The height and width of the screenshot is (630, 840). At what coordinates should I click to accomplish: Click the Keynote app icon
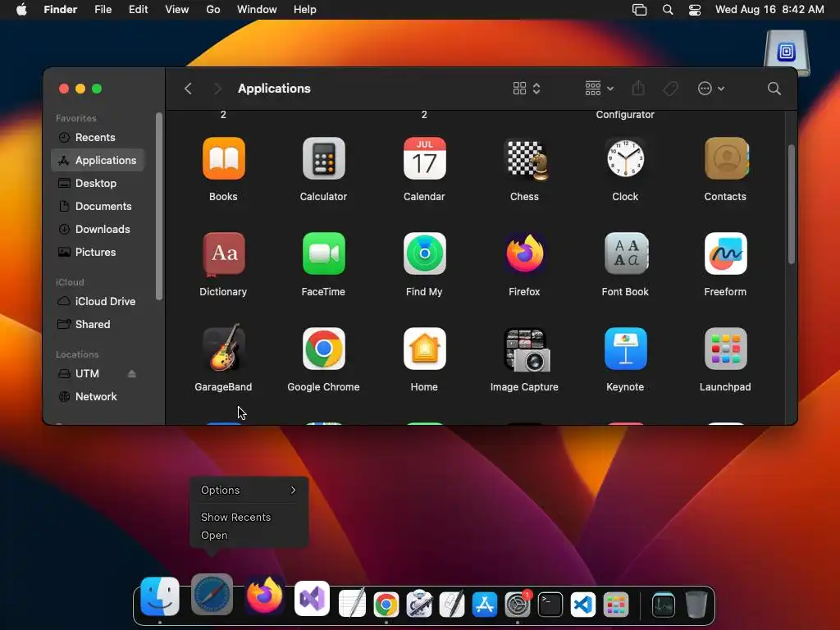tap(625, 349)
